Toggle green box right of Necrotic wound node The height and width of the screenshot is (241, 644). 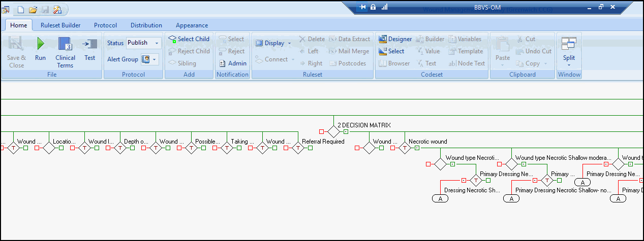coord(417,148)
